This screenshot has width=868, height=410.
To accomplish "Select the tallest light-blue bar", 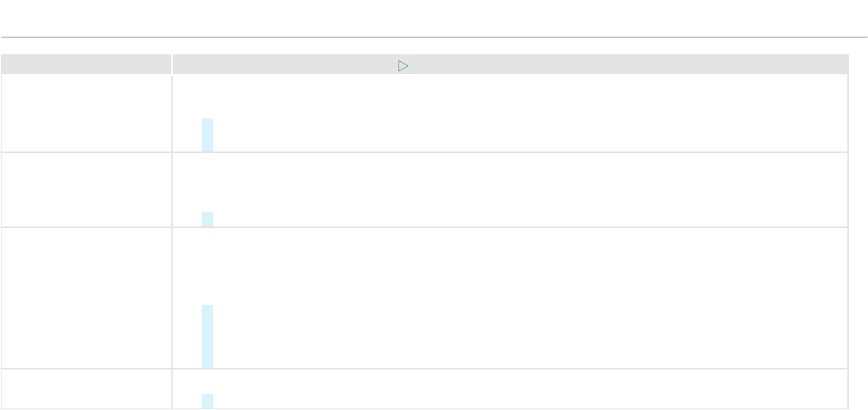I will tap(208, 337).
